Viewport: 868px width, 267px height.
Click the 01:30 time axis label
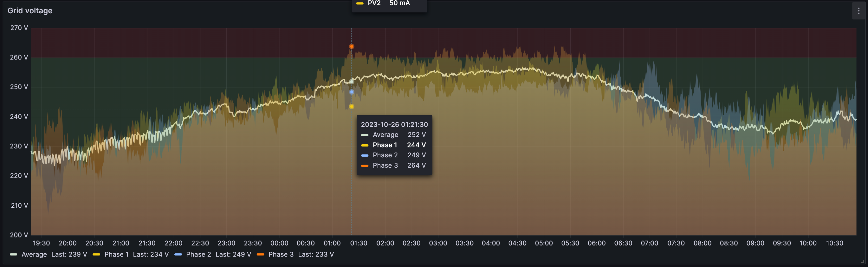[x=358, y=243]
